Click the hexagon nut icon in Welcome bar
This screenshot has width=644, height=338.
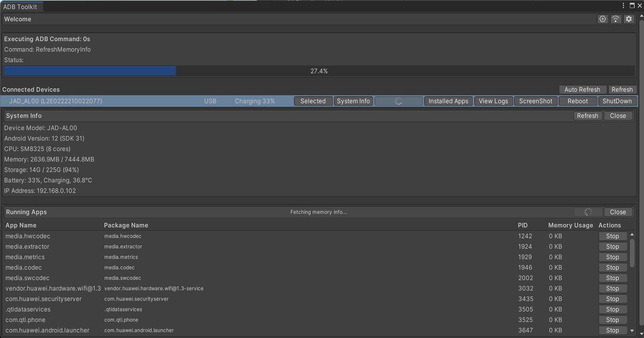click(603, 19)
